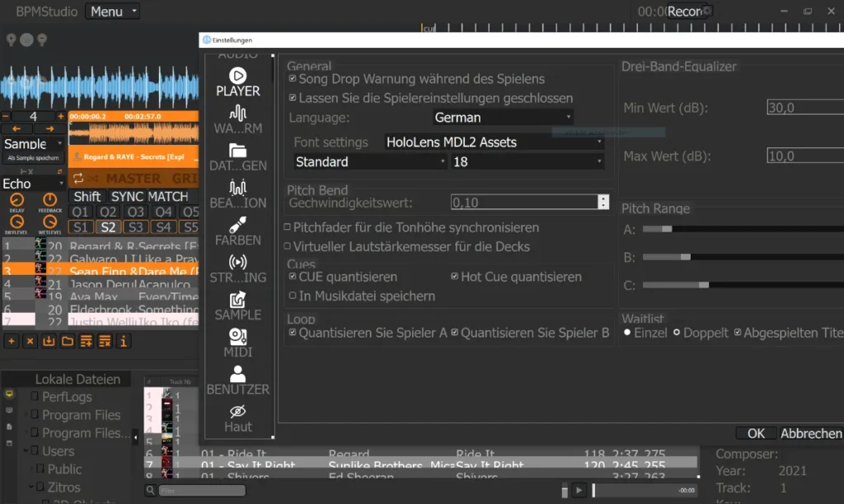
Task: Open the Sample dropdown on the deck
Action: click(33, 144)
